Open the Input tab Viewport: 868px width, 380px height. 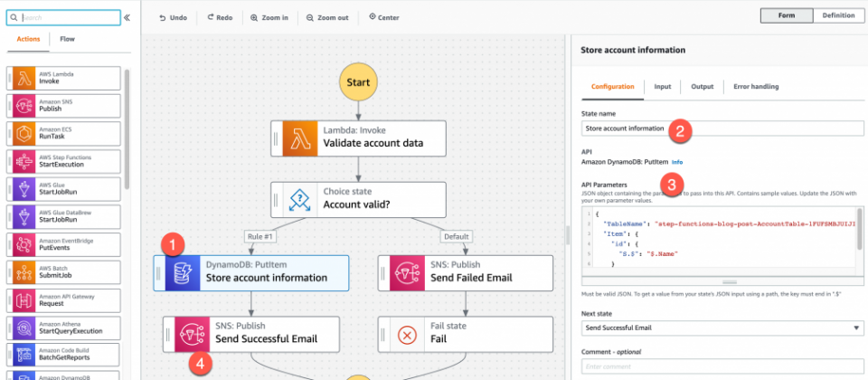click(663, 87)
